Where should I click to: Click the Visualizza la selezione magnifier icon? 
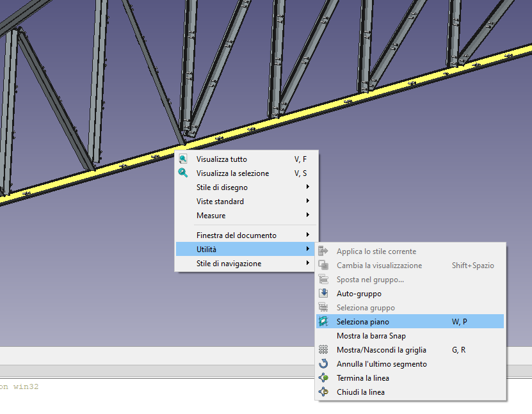tap(183, 173)
